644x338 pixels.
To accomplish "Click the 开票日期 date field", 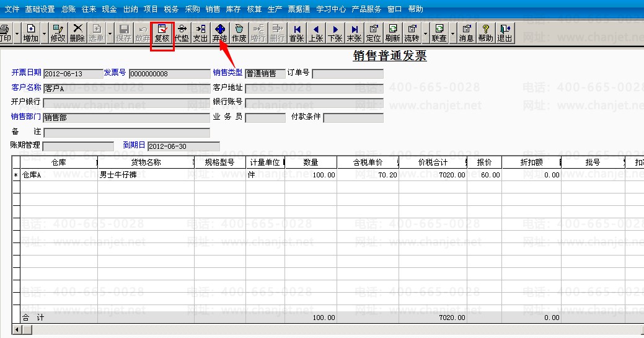I will pyautogui.click(x=73, y=74).
